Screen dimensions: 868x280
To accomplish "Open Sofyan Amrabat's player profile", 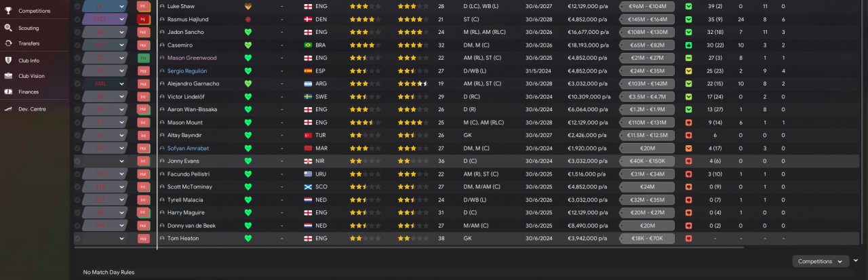I will pyautogui.click(x=187, y=148).
